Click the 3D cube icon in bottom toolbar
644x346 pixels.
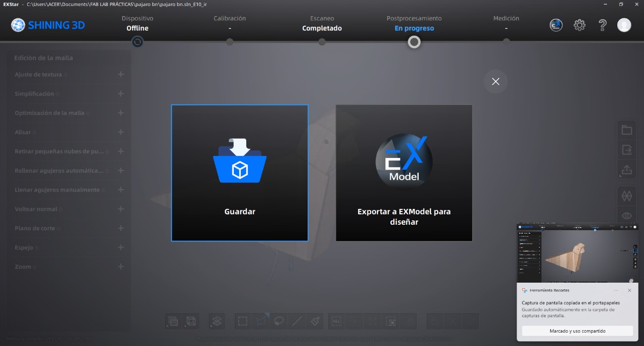click(x=191, y=321)
